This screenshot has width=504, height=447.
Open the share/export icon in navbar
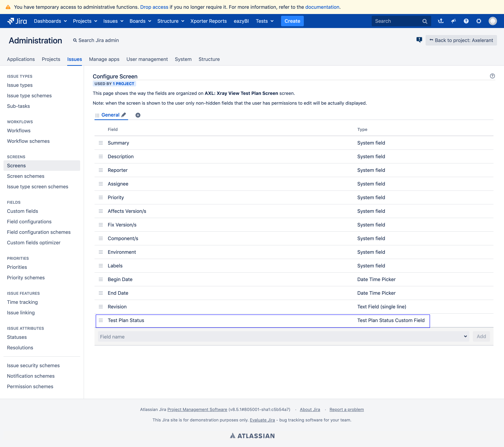[441, 21]
